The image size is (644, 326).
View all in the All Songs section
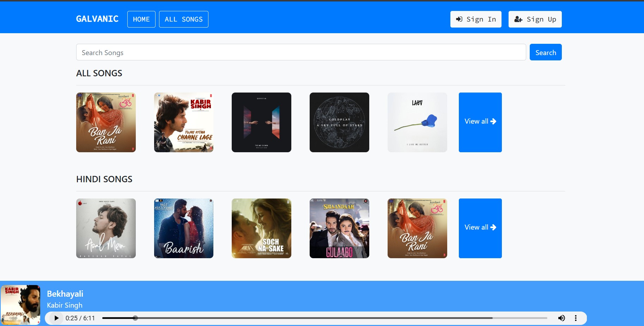click(480, 122)
